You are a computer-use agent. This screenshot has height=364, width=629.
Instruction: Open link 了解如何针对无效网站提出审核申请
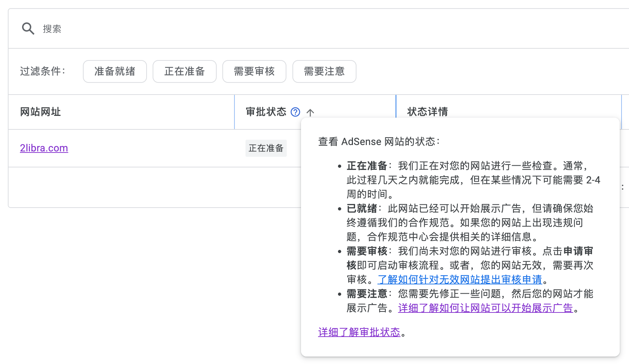(x=460, y=279)
